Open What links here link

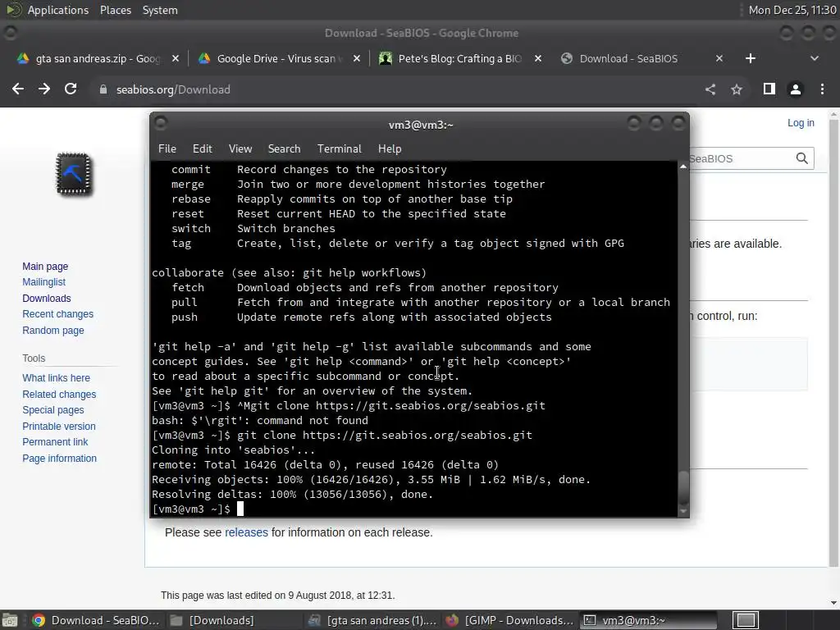(x=57, y=377)
